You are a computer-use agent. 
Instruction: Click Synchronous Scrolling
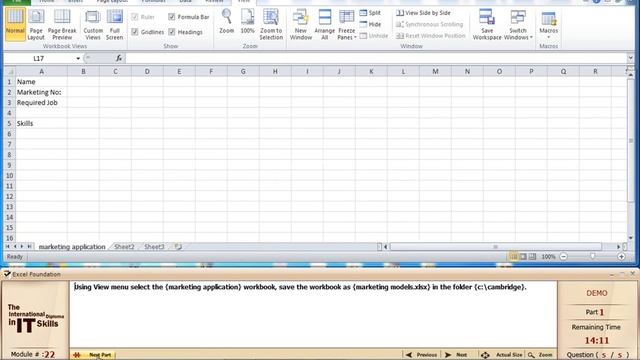coord(429,24)
